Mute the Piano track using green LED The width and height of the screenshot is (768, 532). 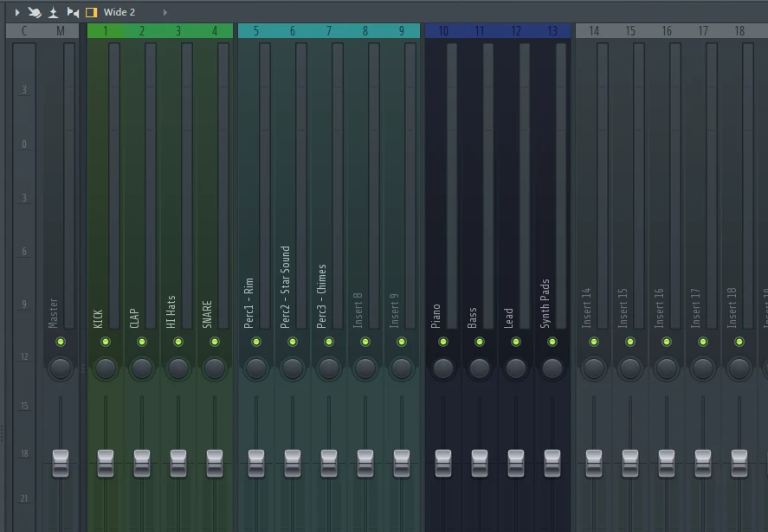click(x=443, y=342)
